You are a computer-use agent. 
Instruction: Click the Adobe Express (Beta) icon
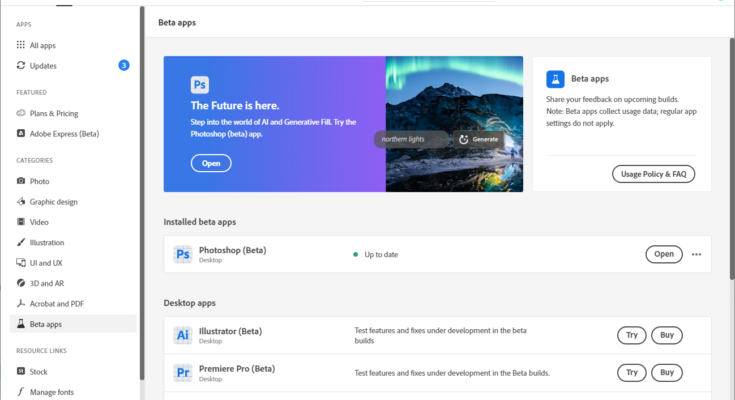point(21,133)
